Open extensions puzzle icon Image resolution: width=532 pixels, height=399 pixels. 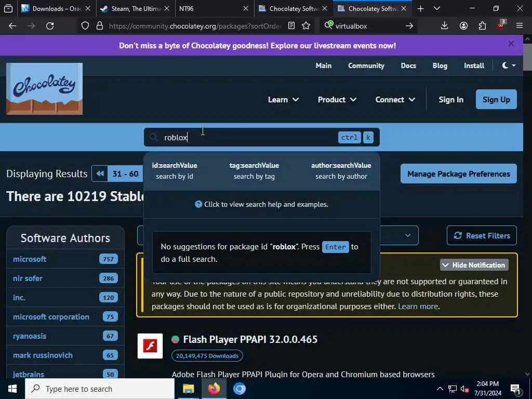[482, 26]
